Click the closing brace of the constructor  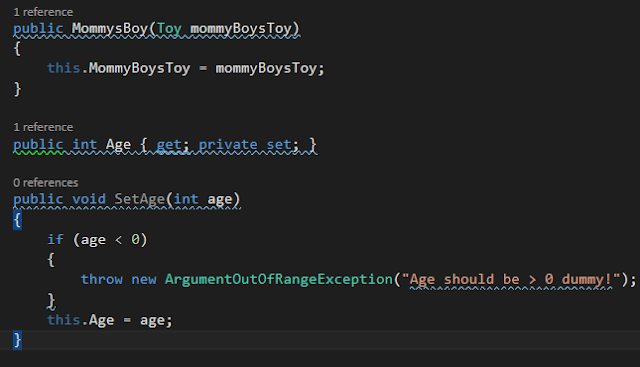pos(17,89)
